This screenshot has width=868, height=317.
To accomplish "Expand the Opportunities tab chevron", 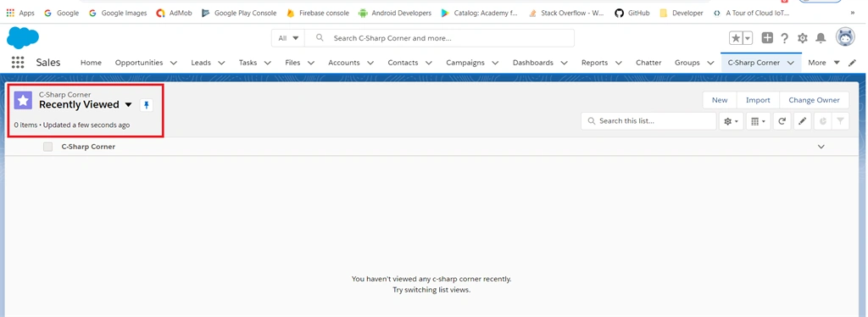I will 173,63.
